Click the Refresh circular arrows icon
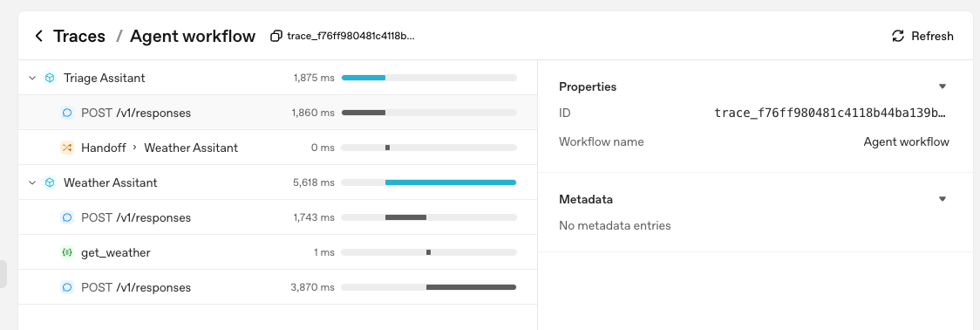This screenshot has width=980, height=330. pos(898,37)
